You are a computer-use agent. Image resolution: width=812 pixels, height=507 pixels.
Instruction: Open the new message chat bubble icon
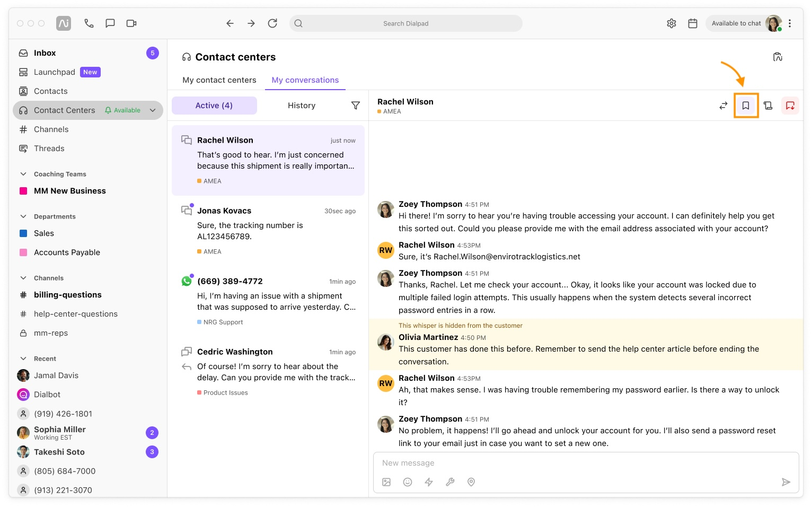110,23
